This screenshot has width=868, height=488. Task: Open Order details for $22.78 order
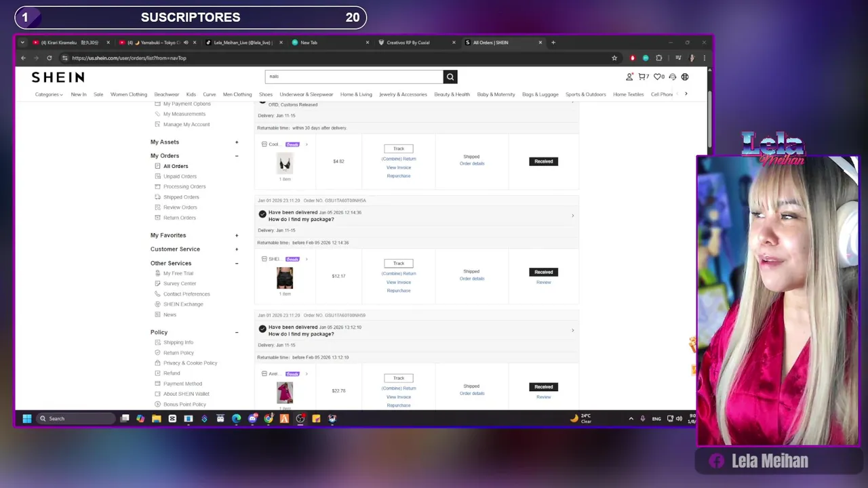pos(472,393)
